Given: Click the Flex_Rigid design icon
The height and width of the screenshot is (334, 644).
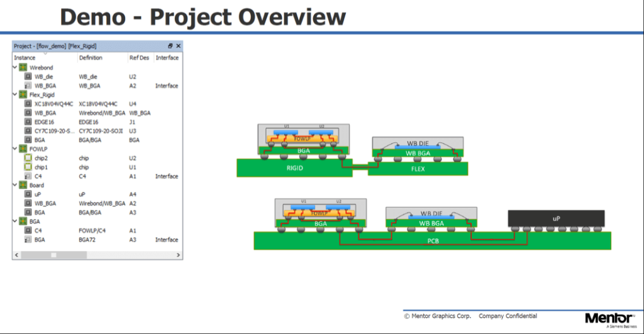Looking at the screenshot, I should coord(23,94).
